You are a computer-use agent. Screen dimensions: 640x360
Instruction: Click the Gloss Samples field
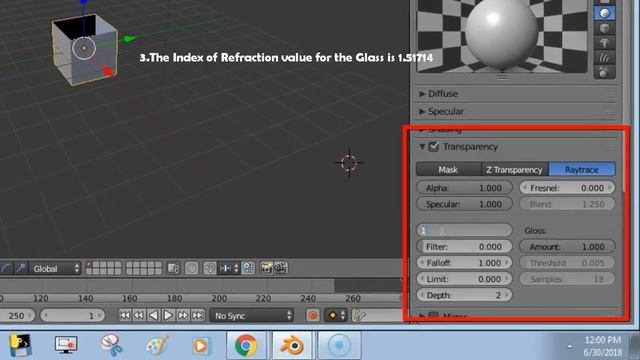(567, 279)
